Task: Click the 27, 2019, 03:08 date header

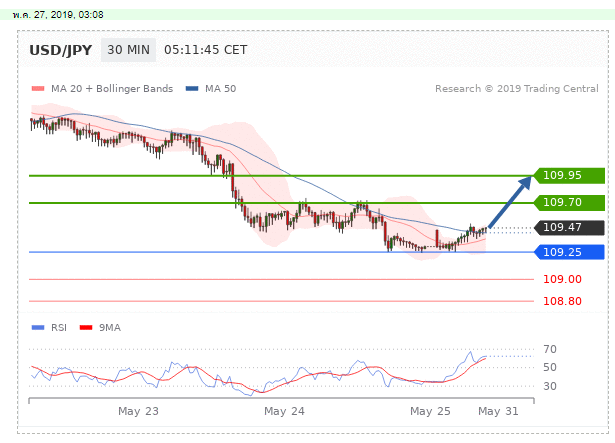Action: (x=58, y=15)
